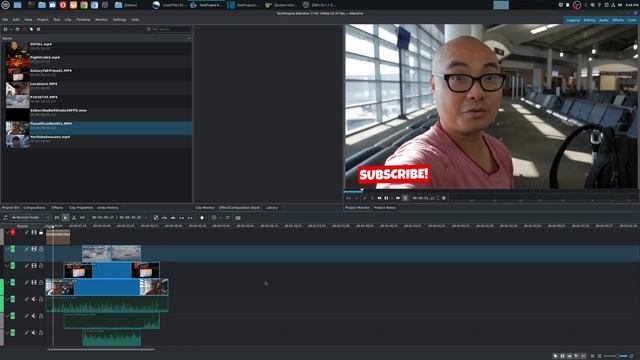Click the Project Monitor seek ruler

pyautogui.click(x=491, y=191)
